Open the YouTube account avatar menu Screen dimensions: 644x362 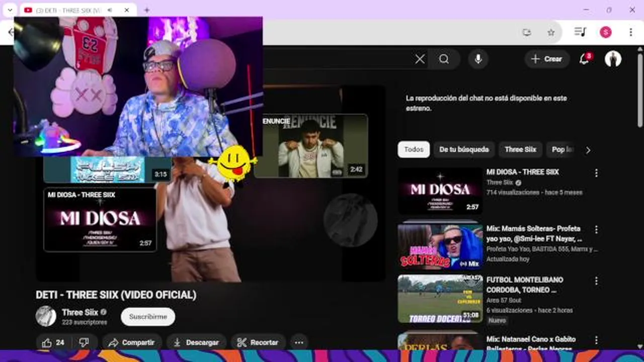pos(613,59)
